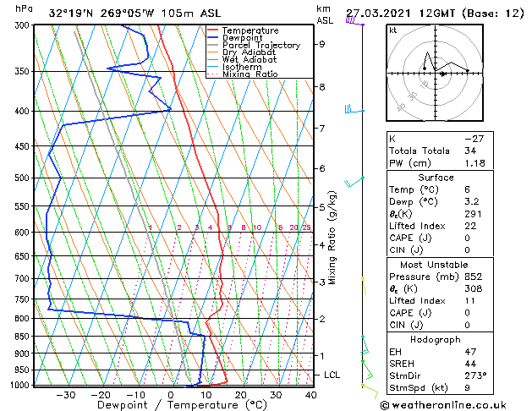Click the kt label in hodograph

click(x=393, y=30)
